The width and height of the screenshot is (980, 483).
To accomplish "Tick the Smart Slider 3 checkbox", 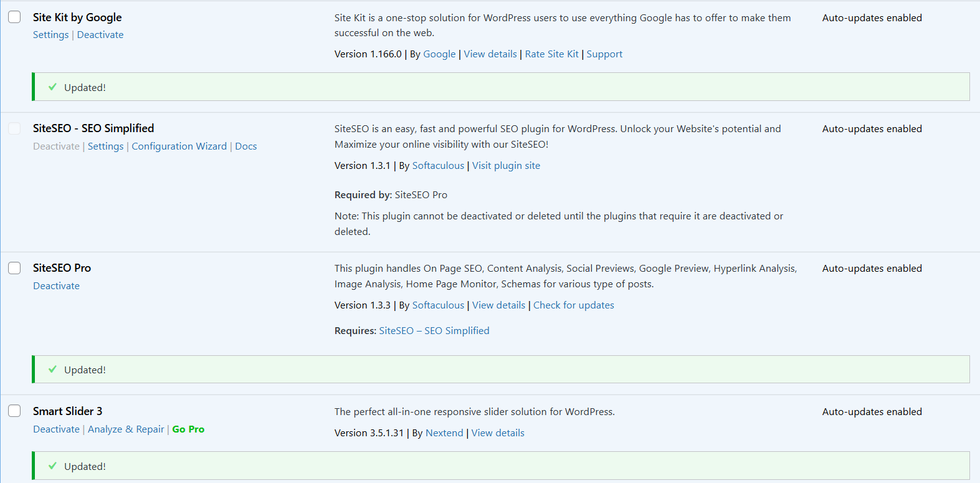I will click(x=14, y=411).
